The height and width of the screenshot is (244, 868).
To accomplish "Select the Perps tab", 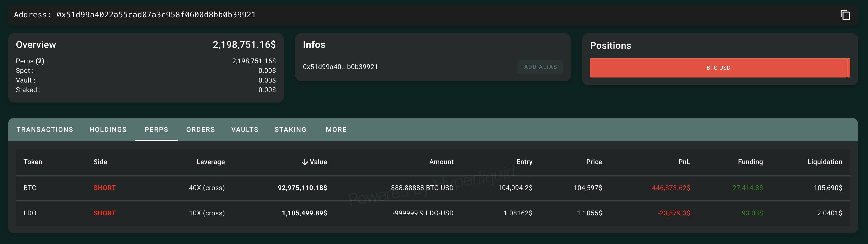I will (156, 130).
